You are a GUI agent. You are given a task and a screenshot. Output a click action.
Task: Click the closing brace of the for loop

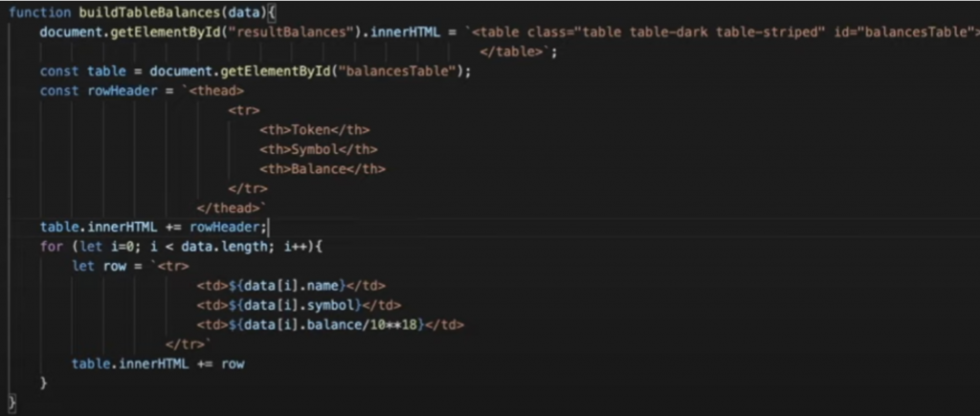point(43,383)
